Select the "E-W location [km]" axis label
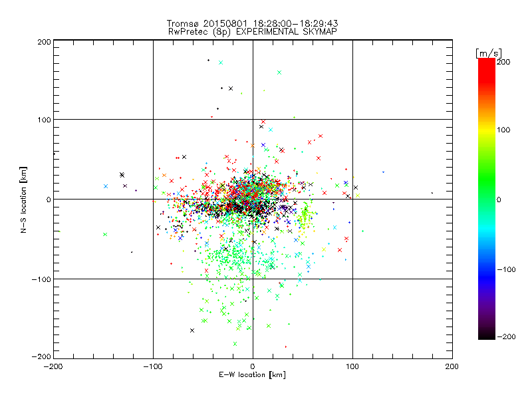This screenshot has width=532, height=399. pos(252,375)
